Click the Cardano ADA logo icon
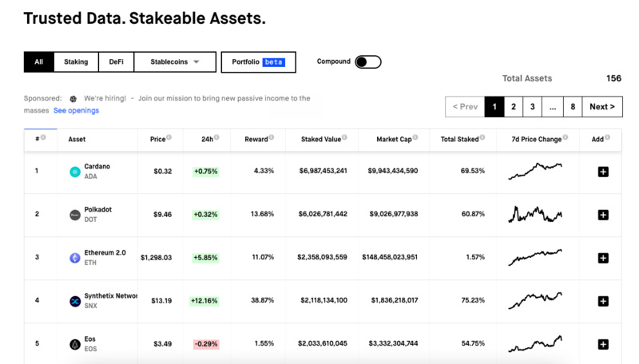 point(75,172)
